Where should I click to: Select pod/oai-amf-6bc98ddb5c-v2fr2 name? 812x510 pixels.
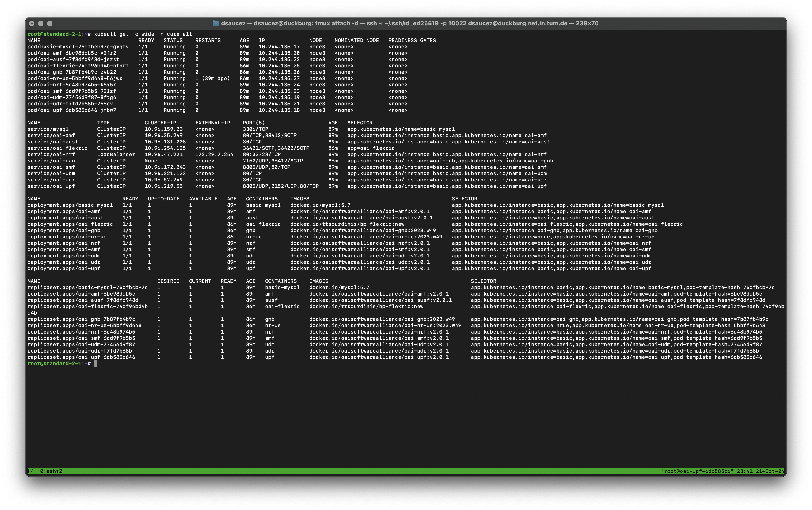pos(72,53)
